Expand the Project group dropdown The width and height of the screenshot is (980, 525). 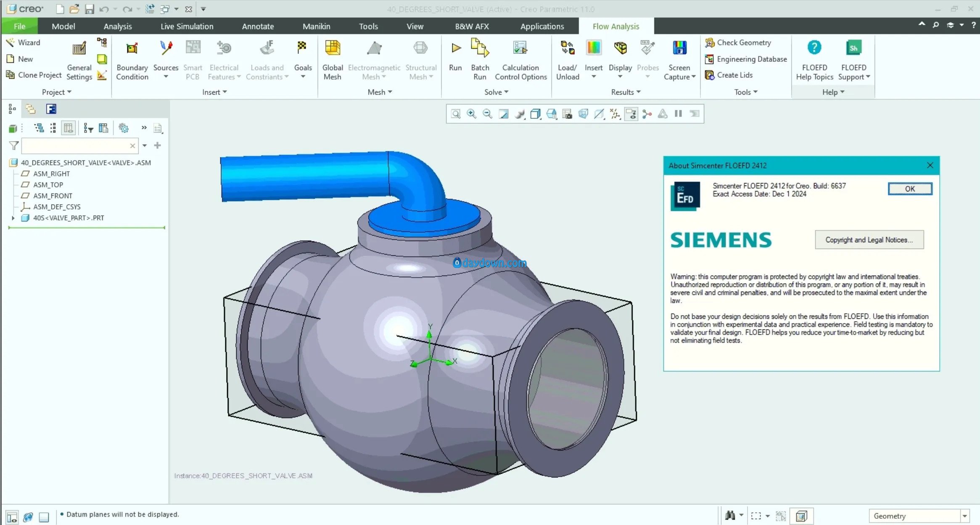pos(57,92)
